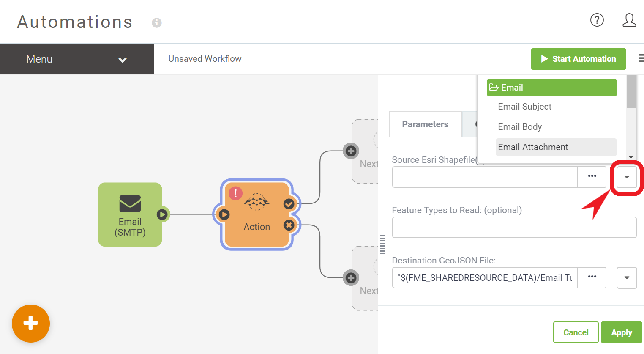Select the Email (SMTP) trigger node
The width and height of the screenshot is (644, 354).
pos(130,214)
